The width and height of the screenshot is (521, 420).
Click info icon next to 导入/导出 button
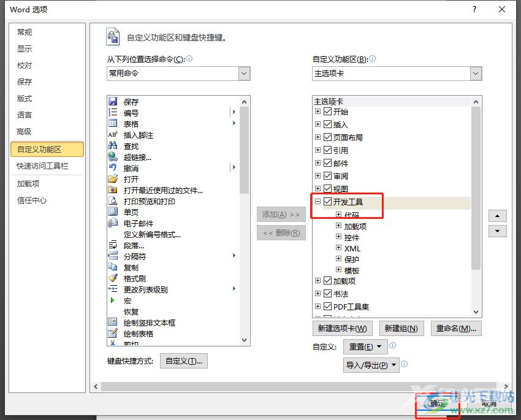404,364
